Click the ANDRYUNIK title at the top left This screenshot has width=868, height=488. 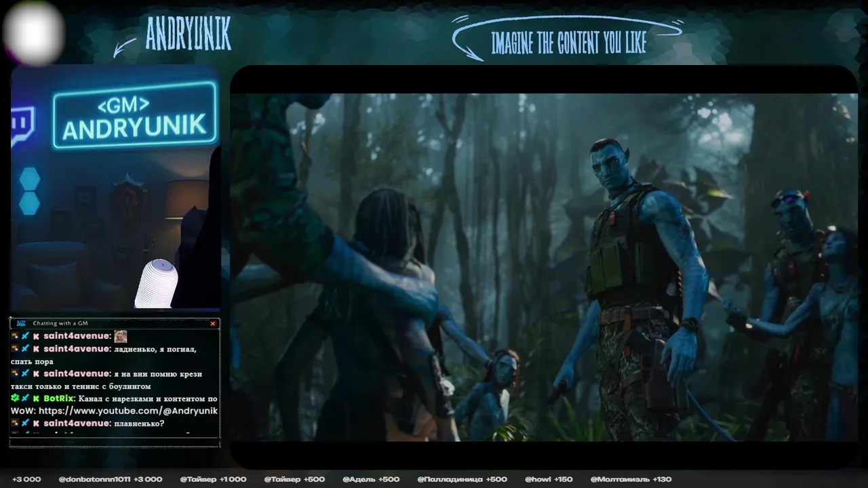[188, 34]
